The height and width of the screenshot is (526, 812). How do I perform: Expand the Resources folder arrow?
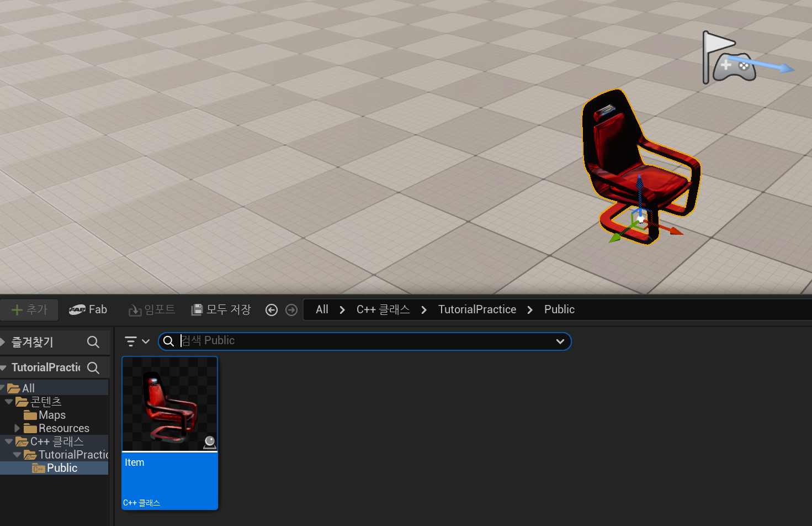pyautogui.click(x=17, y=428)
